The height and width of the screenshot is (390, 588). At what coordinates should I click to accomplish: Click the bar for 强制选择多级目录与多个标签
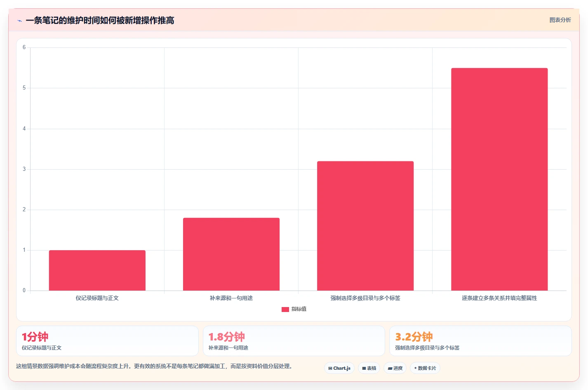point(365,226)
